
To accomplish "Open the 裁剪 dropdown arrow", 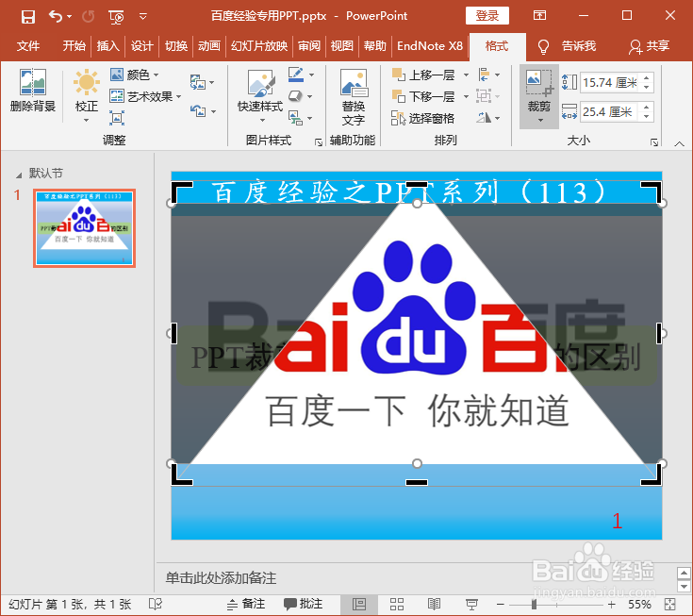I will (x=540, y=121).
